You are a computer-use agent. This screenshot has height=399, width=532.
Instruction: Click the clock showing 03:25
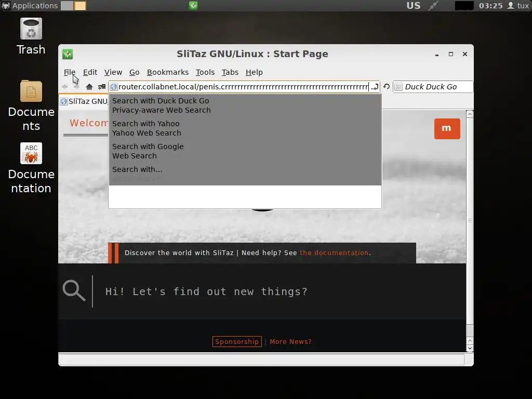pos(490,5)
